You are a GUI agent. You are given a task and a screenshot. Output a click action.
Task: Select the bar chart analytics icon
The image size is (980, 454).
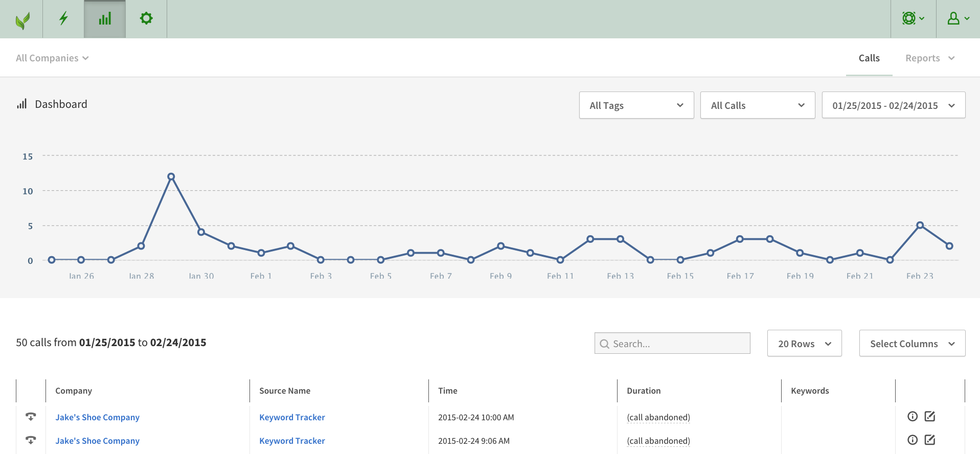pos(105,19)
